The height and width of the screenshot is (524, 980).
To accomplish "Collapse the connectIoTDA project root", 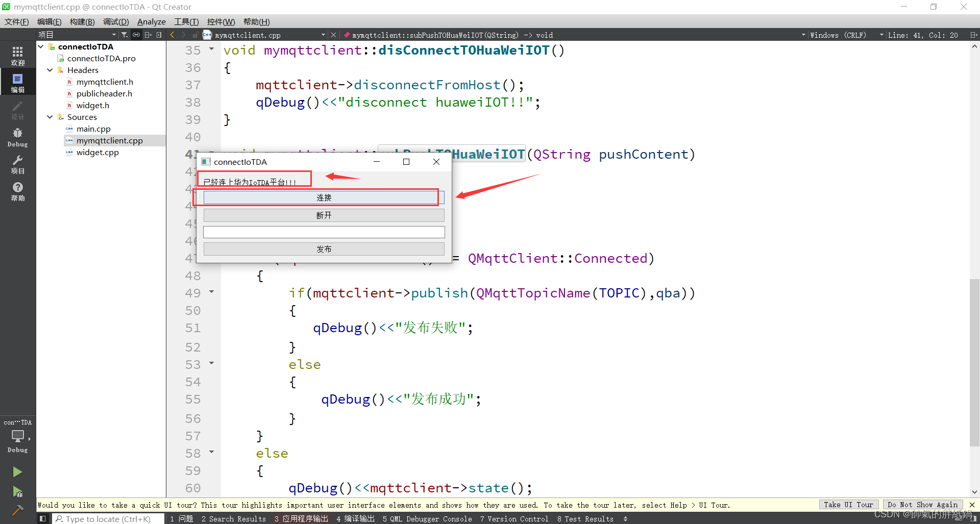I will click(41, 46).
